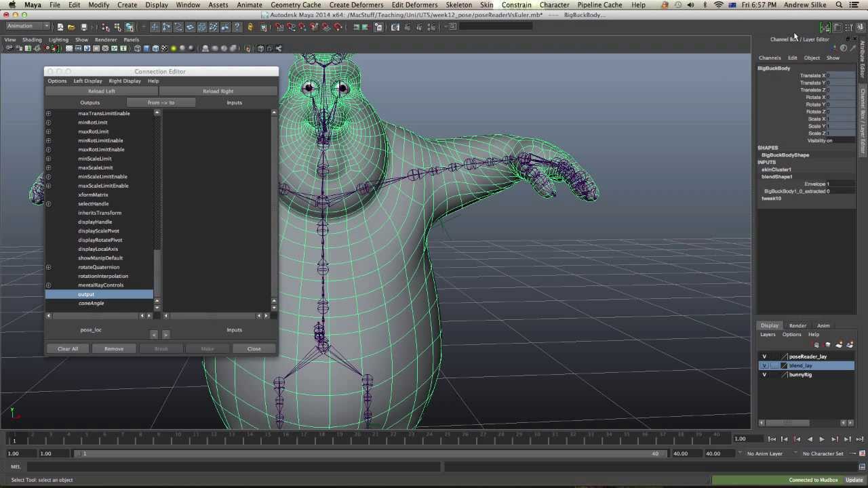Expand the selectHandle attribute
This screenshot has width=868, height=488.
pos(48,204)
